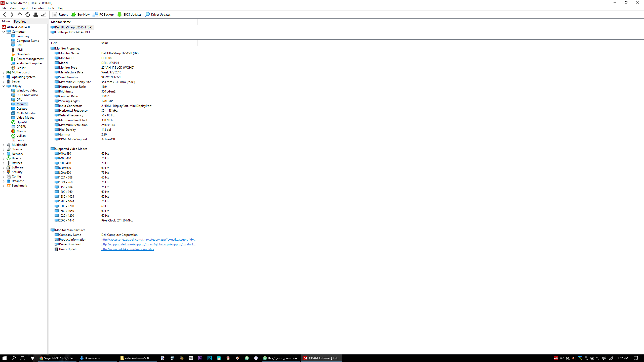Image resolution: width=644 pixels, height=362 pixels.
Task: Expand the Multimedia tree node
Action: 4,145
